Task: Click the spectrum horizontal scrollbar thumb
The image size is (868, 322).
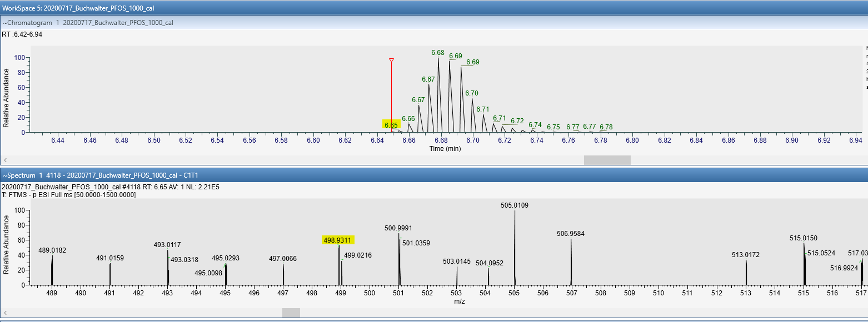Action: tap(291, 313)
